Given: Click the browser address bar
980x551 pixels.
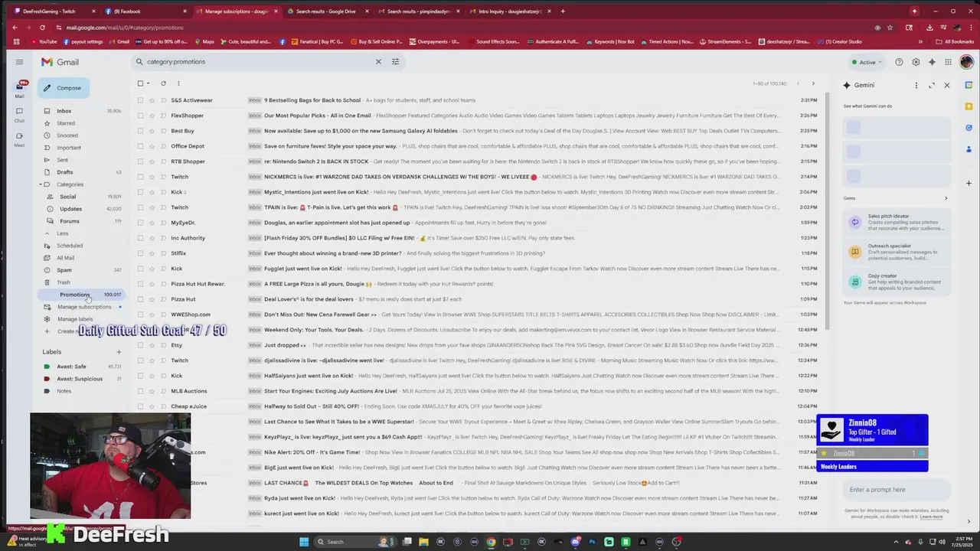Looking at the screenshot, I should point(459,28).
